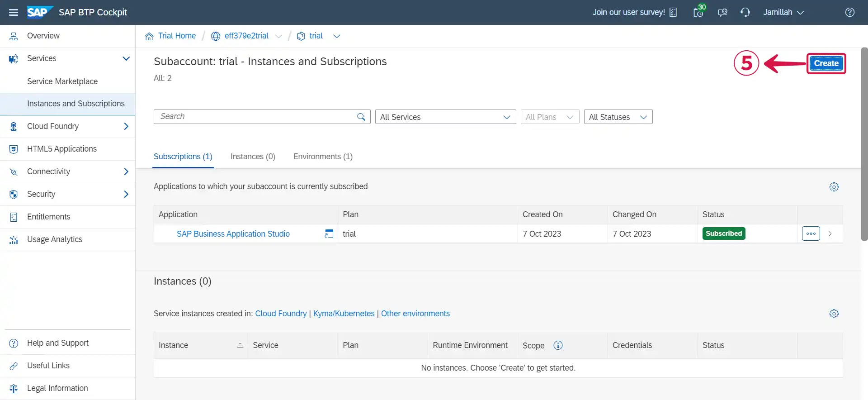Image resolution: width=868 pixels, height=400 pixels.
Task: Open details arrow of Business Application Studio row
Action: [830, 233]
